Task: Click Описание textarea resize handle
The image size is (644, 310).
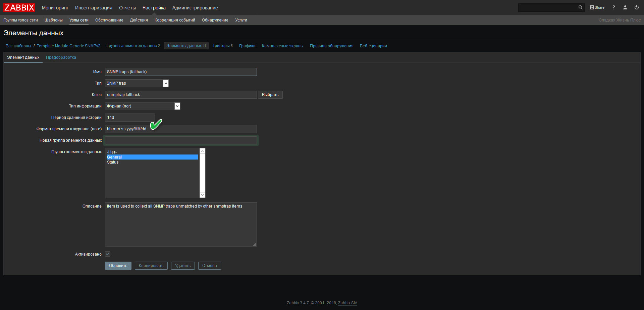Action: (254, 244)
